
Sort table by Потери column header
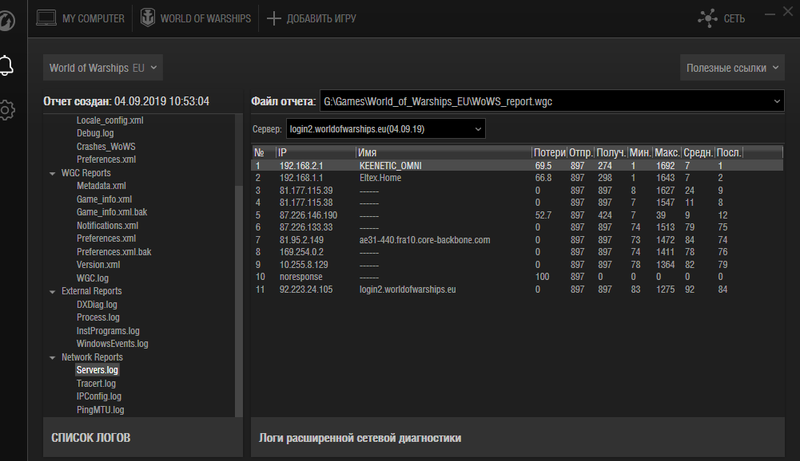click(x=549, y=152)
